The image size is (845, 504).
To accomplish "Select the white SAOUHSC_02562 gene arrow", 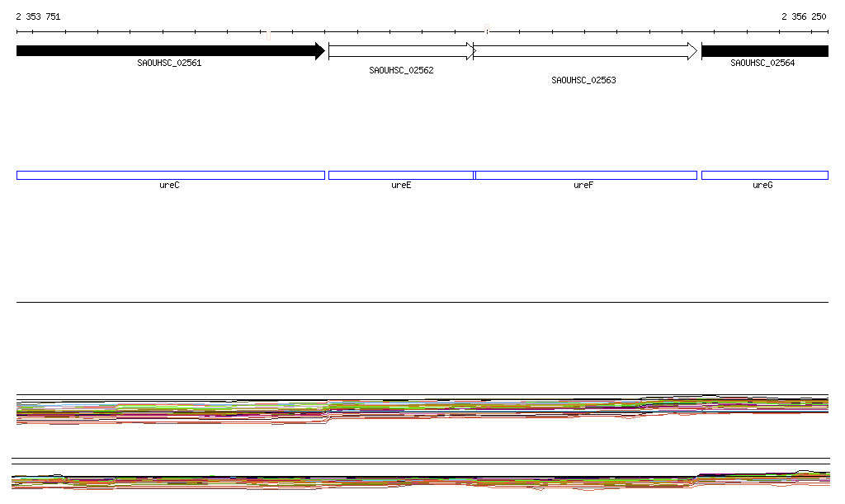I will 401,51.
